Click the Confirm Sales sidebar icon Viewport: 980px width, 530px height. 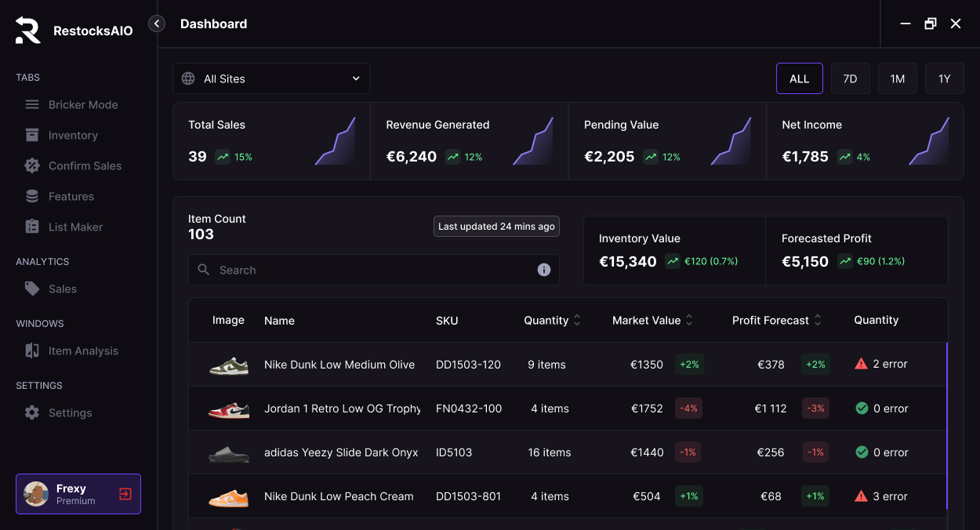(x=31, y=165)
